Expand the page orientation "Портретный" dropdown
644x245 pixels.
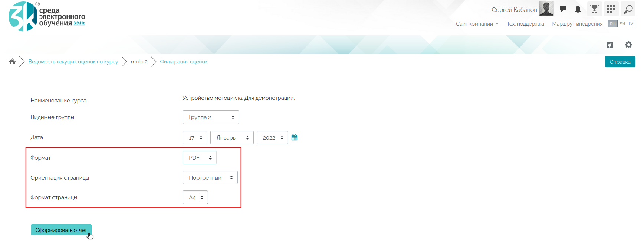pos(210,178)
